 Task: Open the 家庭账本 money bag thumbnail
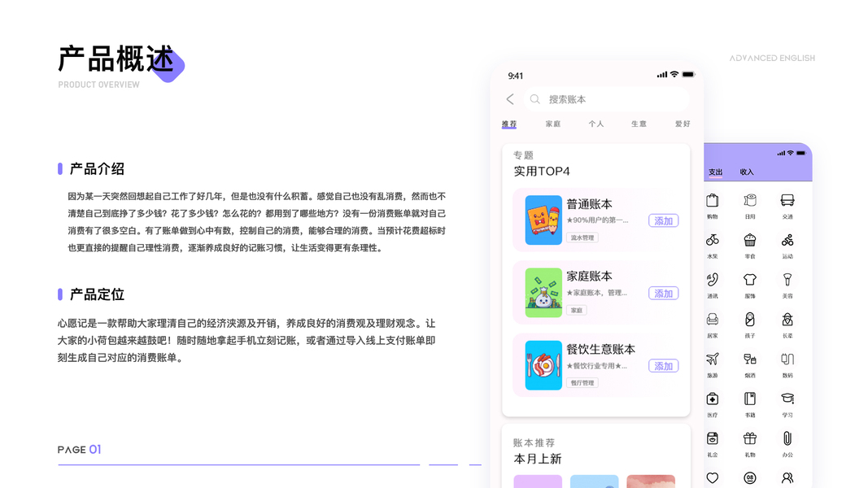(543, 293)
